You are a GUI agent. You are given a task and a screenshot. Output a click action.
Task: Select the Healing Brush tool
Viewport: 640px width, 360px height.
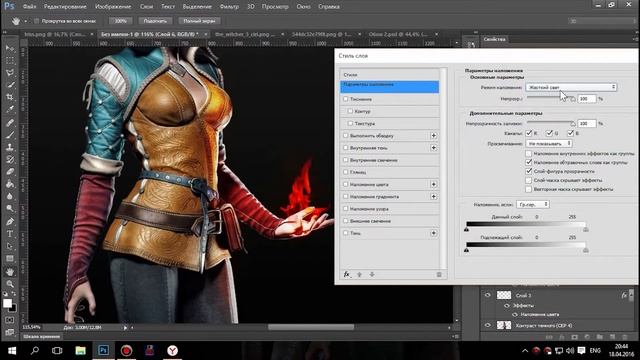click(10, 122)
